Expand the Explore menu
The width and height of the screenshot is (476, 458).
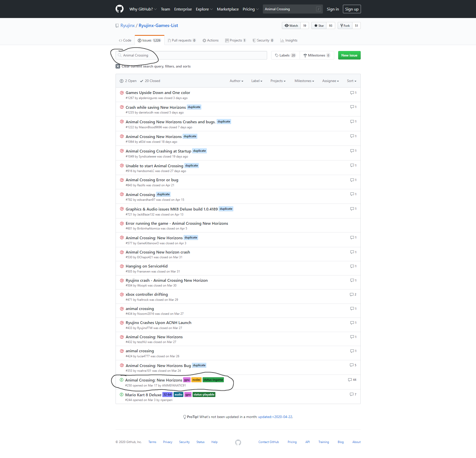(x=204, y=9)
